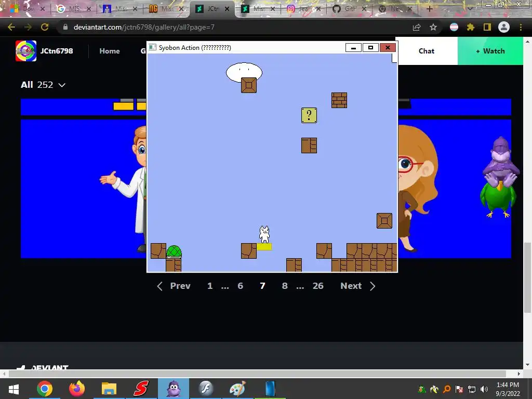This screenshot has width=532, height=399.
Task: Go to gallery page 6
Action: pyautogui.click(x=240, y=286)
